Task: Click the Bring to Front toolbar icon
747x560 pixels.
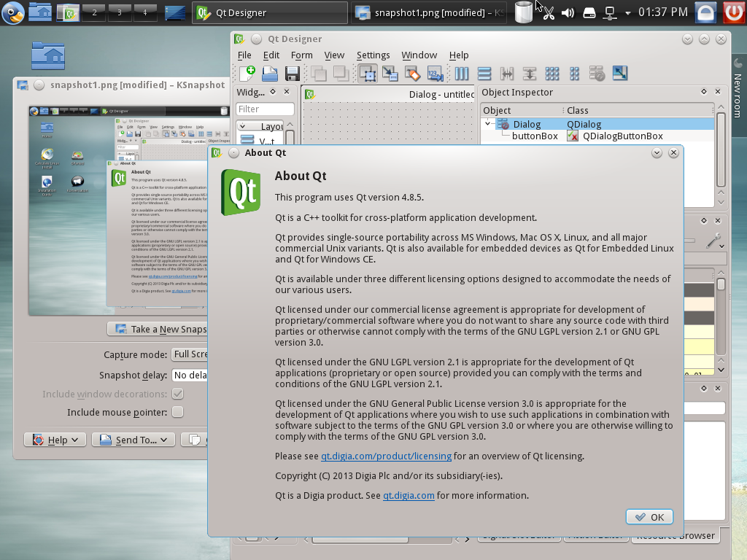Action: pyautogui.click(x=340, y=74)
